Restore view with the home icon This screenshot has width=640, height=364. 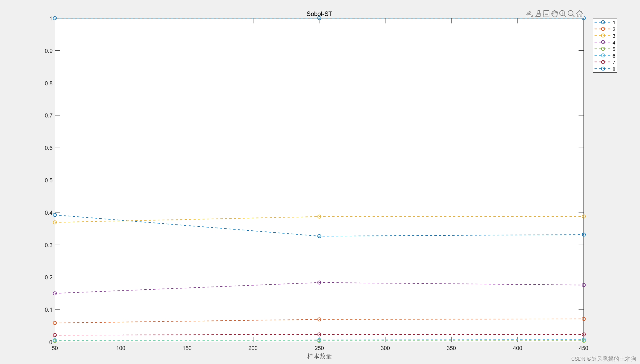(580, 14)
